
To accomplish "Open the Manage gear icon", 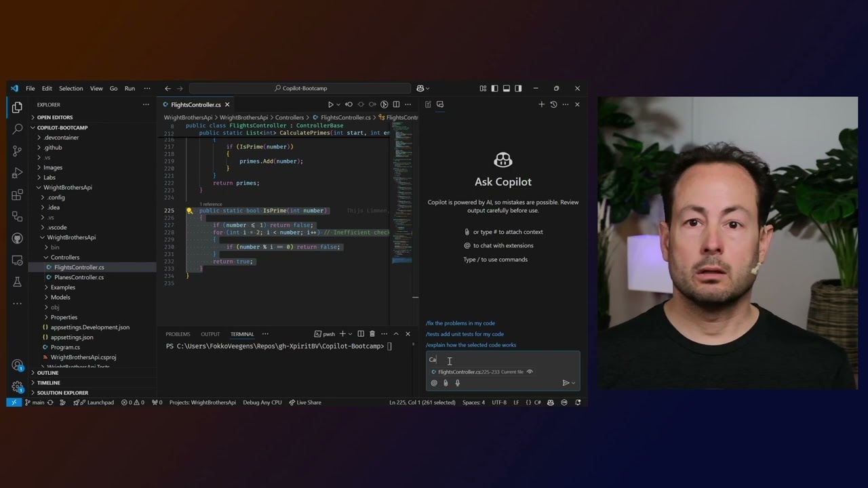I will point(17,386).
